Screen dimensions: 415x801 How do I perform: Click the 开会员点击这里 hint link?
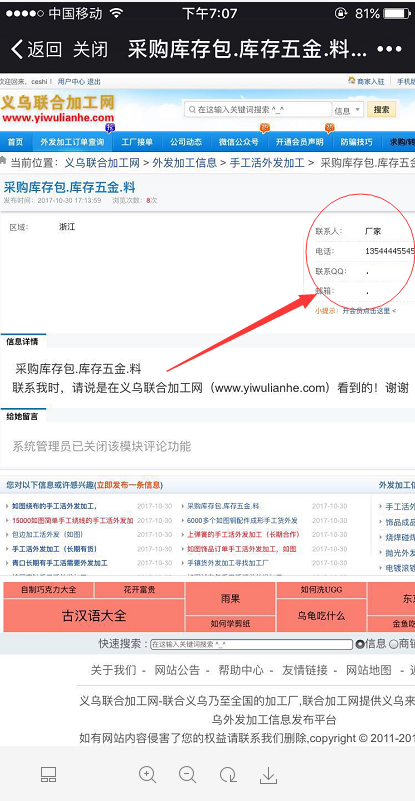click(x=366, y=311)
